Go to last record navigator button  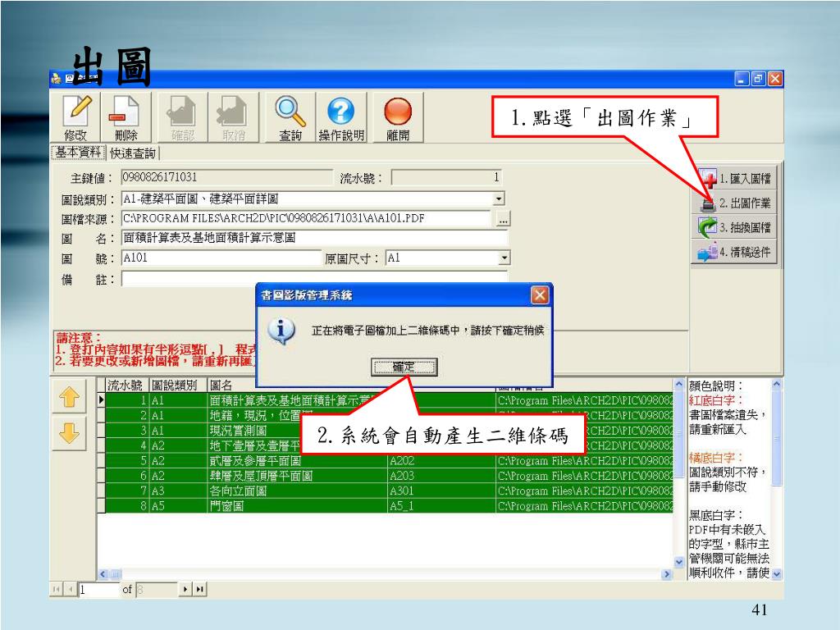point(199,590)
